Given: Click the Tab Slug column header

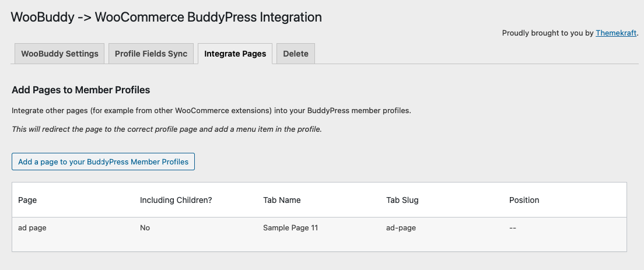Looking at the screenshot, I should (x=402, y=200).
